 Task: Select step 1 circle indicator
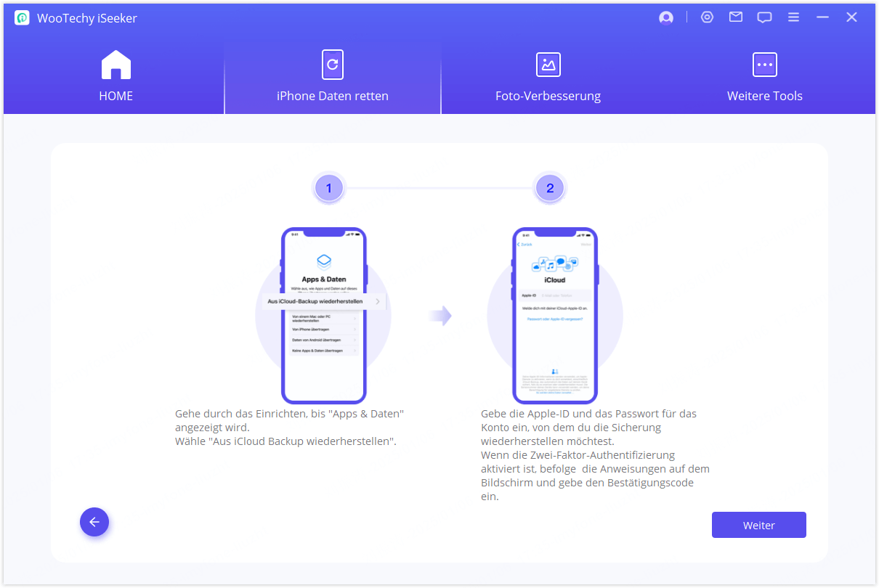coord(328,189)
